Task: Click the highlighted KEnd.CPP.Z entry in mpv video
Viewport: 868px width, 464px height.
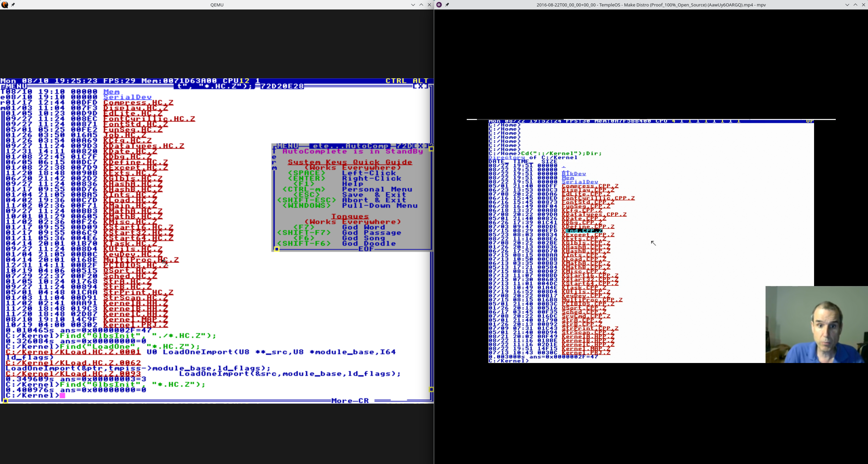Action: point(582,231)
